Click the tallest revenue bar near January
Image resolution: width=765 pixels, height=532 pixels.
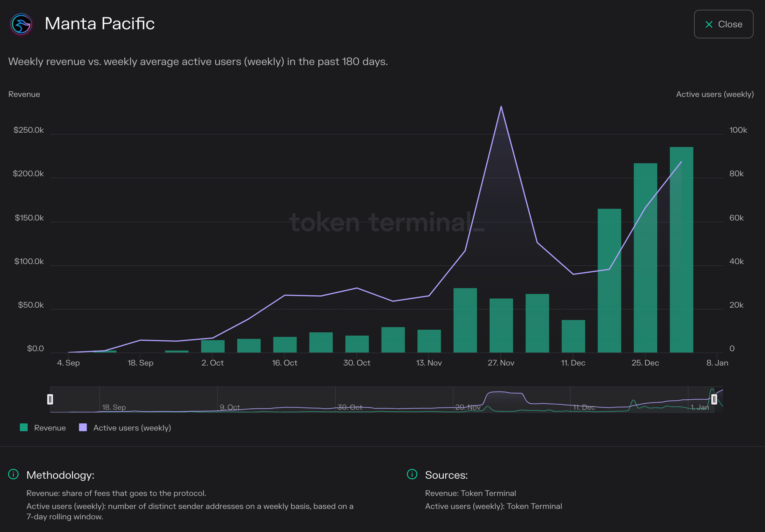[x=681, y=250]
